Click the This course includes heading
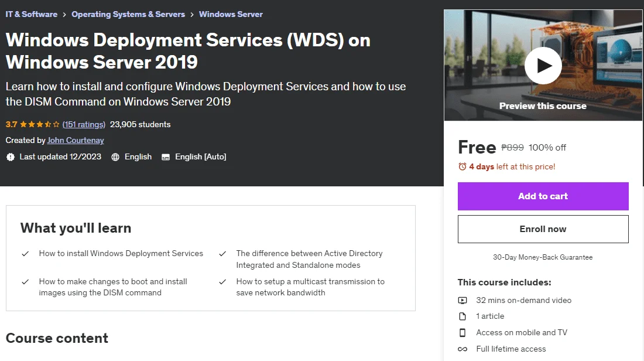The width and height of the screenshot is (644, 361). [x=504, y=282]
